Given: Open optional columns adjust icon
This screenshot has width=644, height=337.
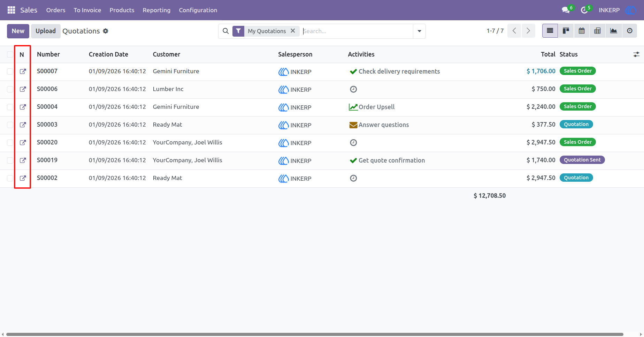Looking at the screenshot, I should (x=636, y=54).
